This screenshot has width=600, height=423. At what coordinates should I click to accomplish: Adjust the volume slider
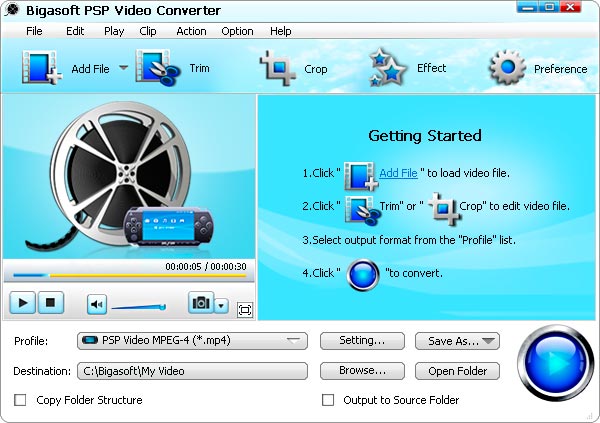pos(139,307)
